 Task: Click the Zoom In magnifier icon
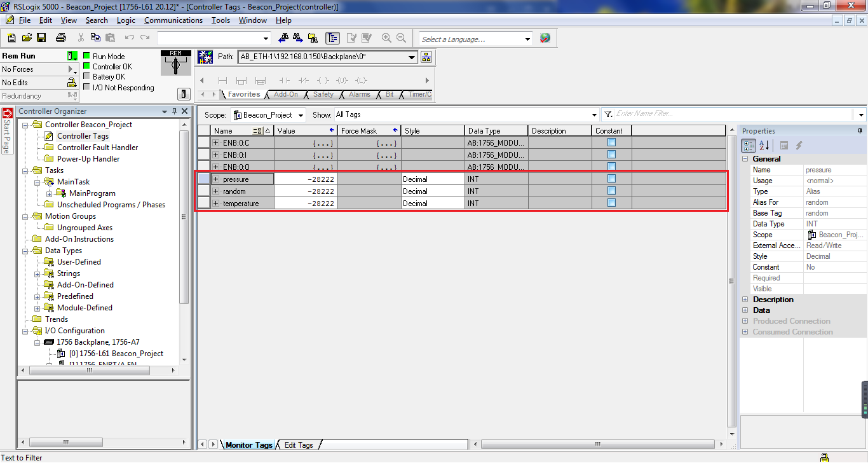click(387, 38)
